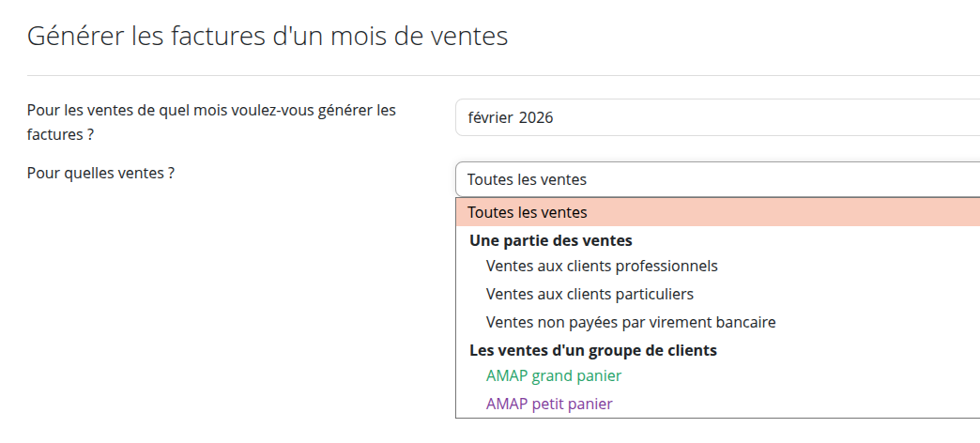Click 'Les ventes d'un groupe de clients' header

pyautogui.click(x=592, y=350)
